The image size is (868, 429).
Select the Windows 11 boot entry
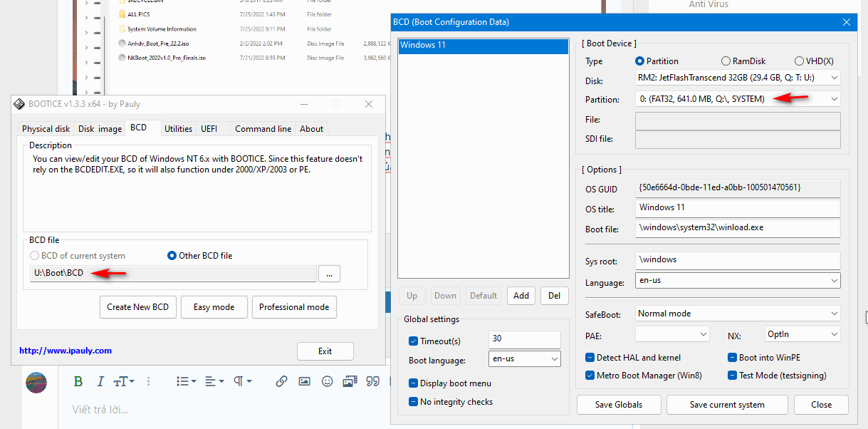[483, 46]
